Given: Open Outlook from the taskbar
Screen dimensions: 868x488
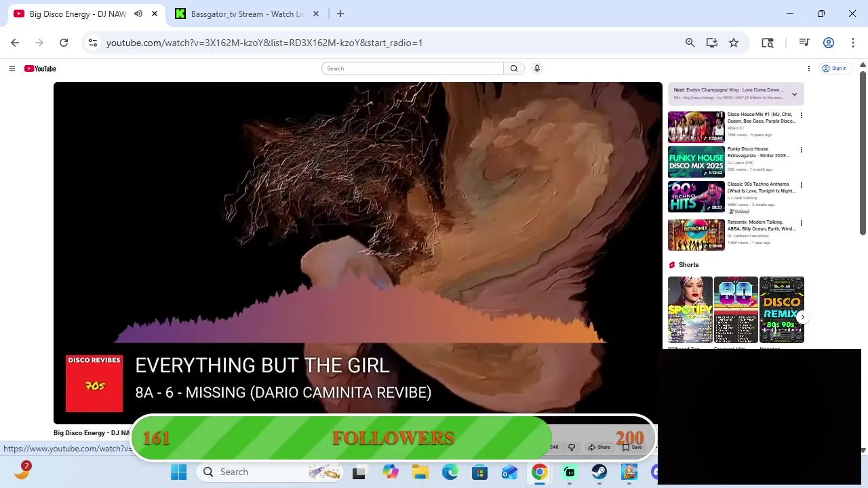Looking at the screenshot, I should [x=509, y=472].
